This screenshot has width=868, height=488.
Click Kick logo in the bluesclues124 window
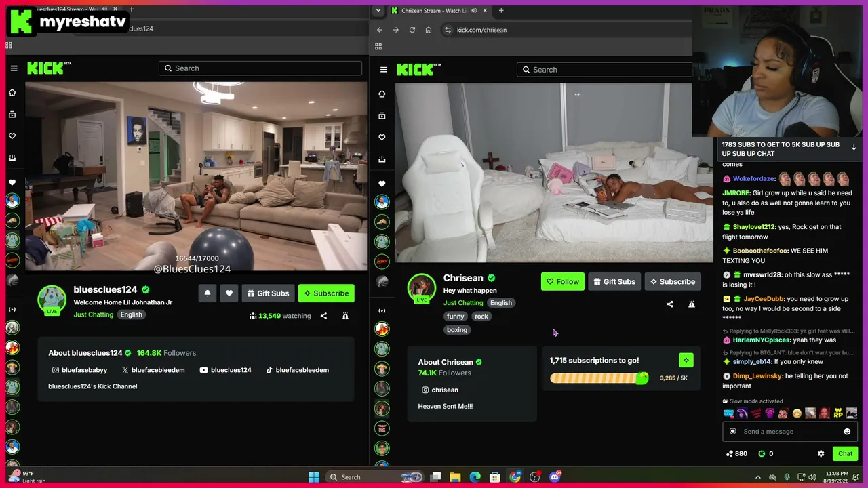click(49, 68)
